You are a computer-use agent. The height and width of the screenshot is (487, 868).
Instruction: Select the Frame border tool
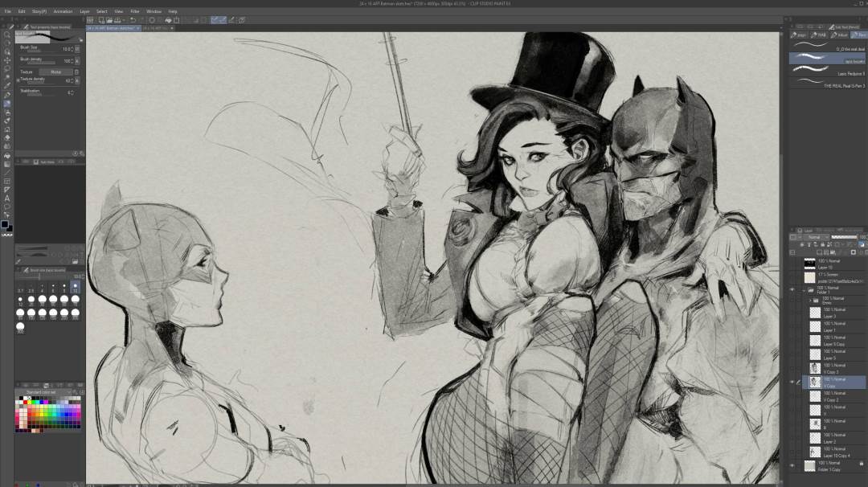(7, 181)
